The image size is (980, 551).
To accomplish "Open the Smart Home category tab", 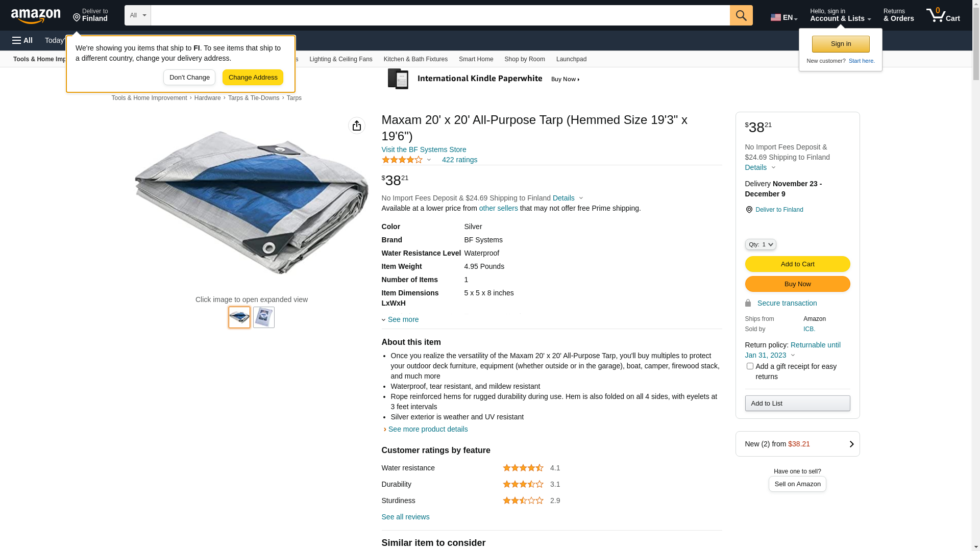I will coord(476,59).
